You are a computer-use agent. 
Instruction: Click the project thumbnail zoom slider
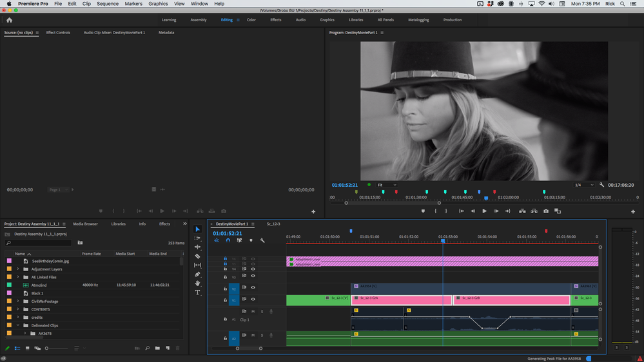coord(47,348)
